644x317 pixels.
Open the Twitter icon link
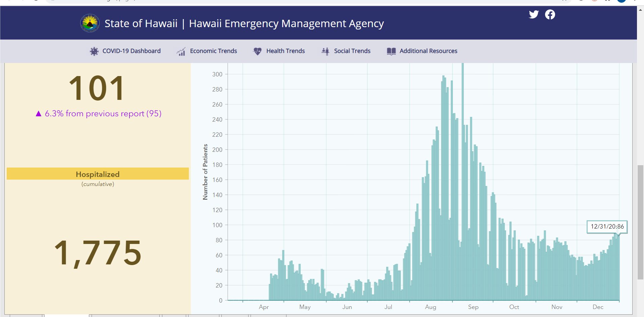click(x=534, y=14)
